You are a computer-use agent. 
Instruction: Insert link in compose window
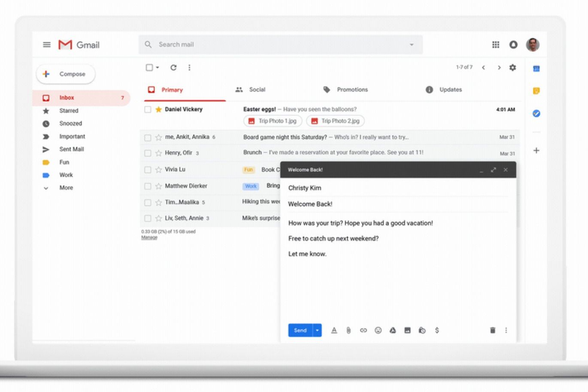click(363, 330)
